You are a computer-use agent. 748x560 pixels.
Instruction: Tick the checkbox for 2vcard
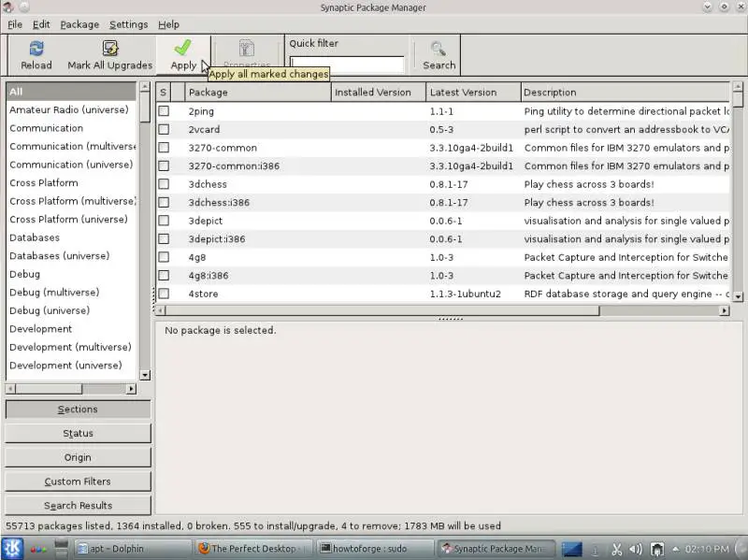(x=164, y=129)
